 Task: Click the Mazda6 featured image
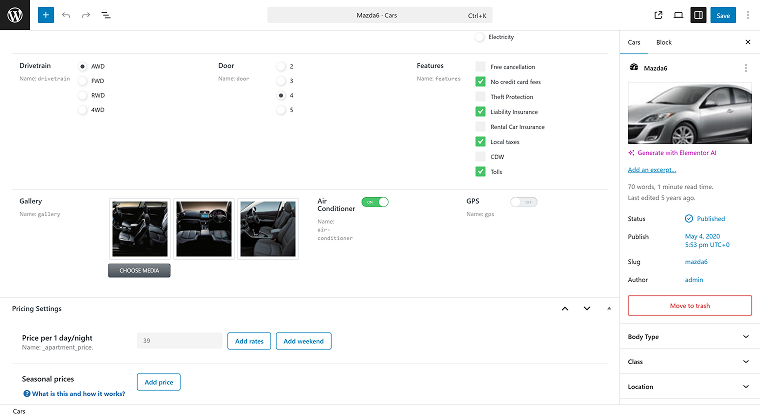tap(690, 113)
